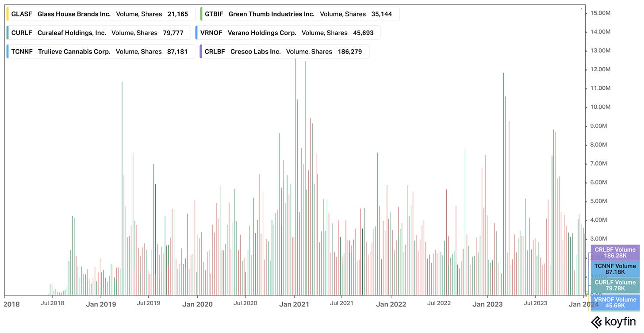
Task: Select the CRLBF Cresco Labs legend
Action: (284, 51)
